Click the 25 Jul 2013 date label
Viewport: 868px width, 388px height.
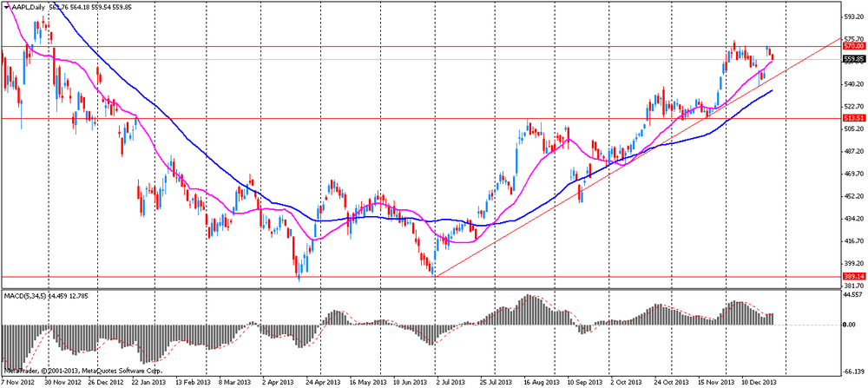click(494, 382)
